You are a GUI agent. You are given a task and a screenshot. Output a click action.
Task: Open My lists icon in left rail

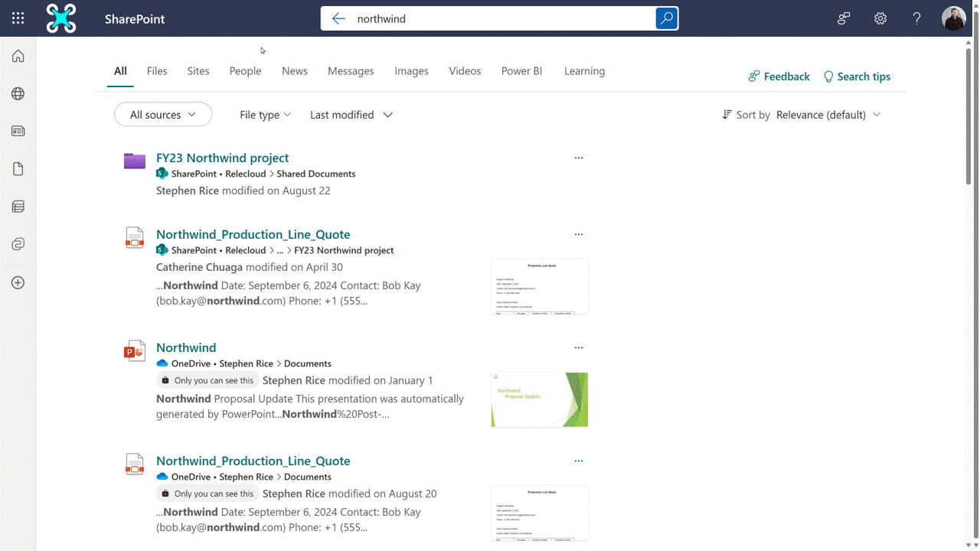[x=18, y=207]
